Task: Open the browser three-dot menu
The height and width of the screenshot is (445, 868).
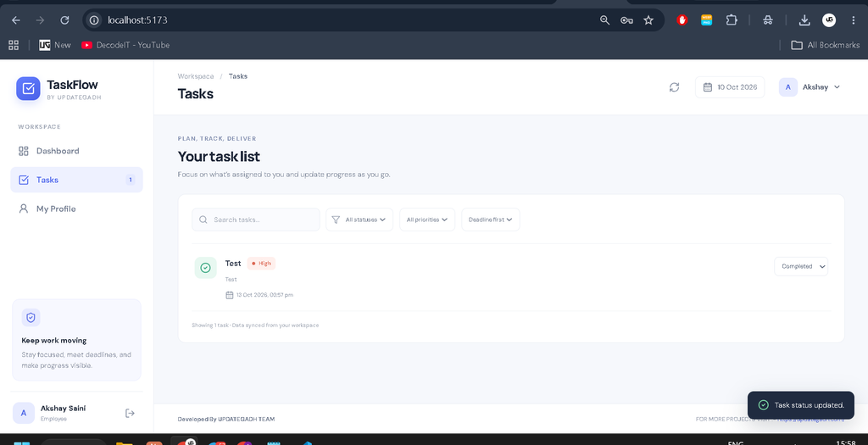Action: [853, 20]
